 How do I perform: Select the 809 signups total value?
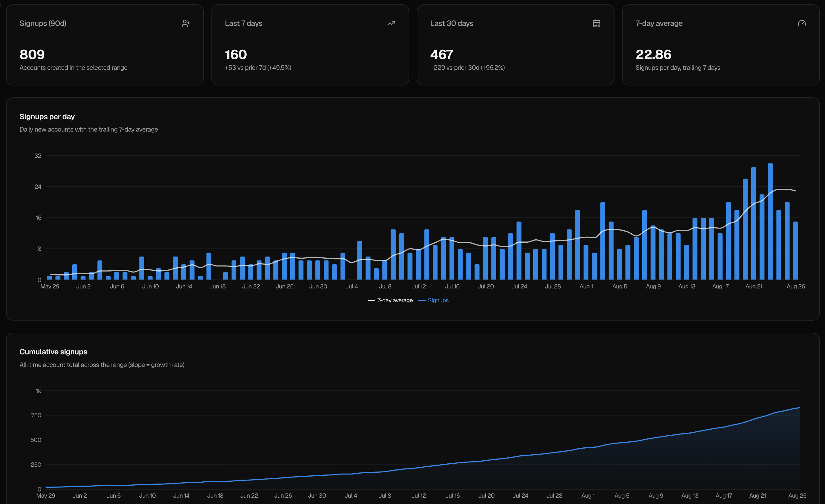32,54
